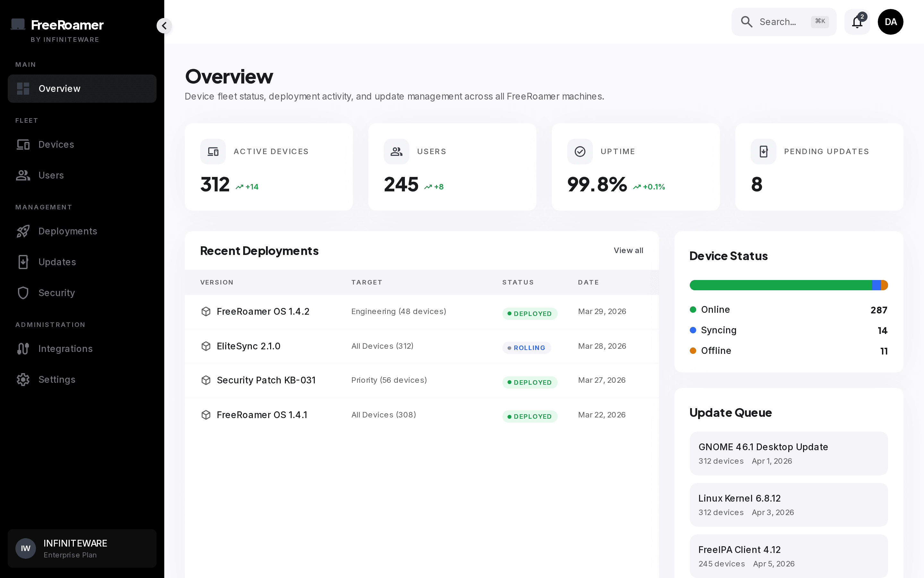Click the Target column header

366,282
